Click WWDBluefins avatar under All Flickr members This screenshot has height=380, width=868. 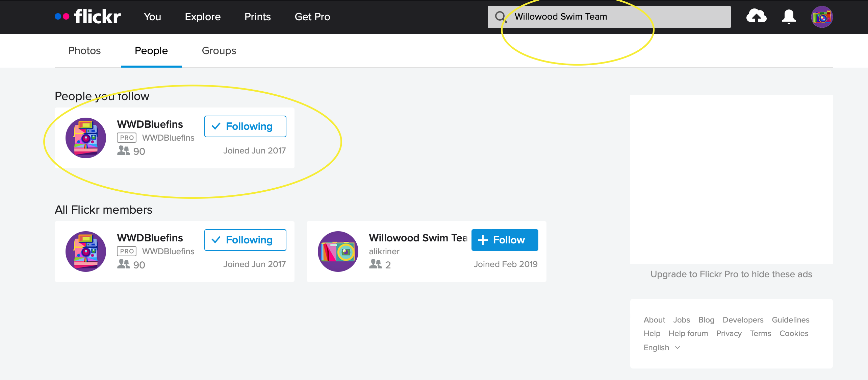point(86,252)
